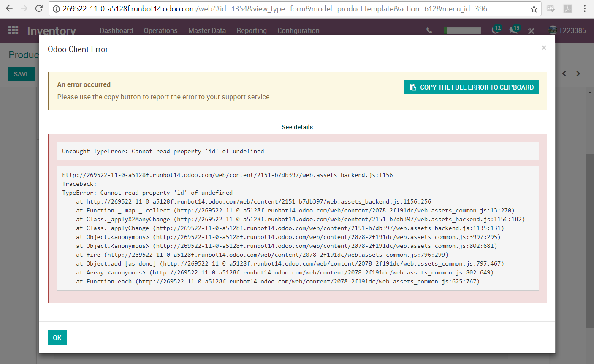
Task: Open the messaging inbox with 19 notifications
Action: click(x=514, y=30)
